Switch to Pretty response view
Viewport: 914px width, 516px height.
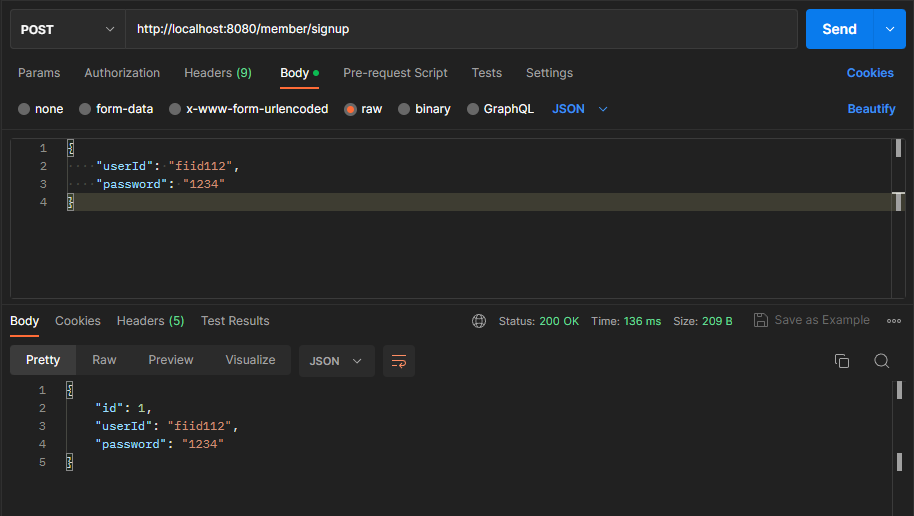[43, 360]
